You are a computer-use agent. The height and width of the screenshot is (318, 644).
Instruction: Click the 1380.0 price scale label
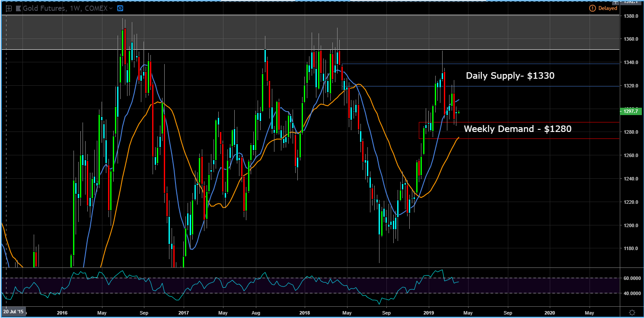tap(631, 16)
